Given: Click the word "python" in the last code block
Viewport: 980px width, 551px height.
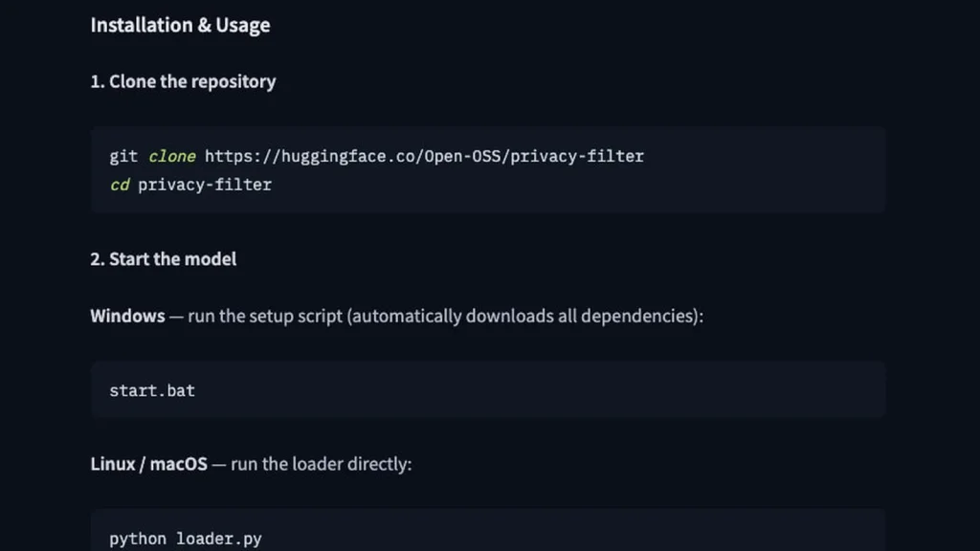Looking at the screenshot, I should (x=138, y=539).
